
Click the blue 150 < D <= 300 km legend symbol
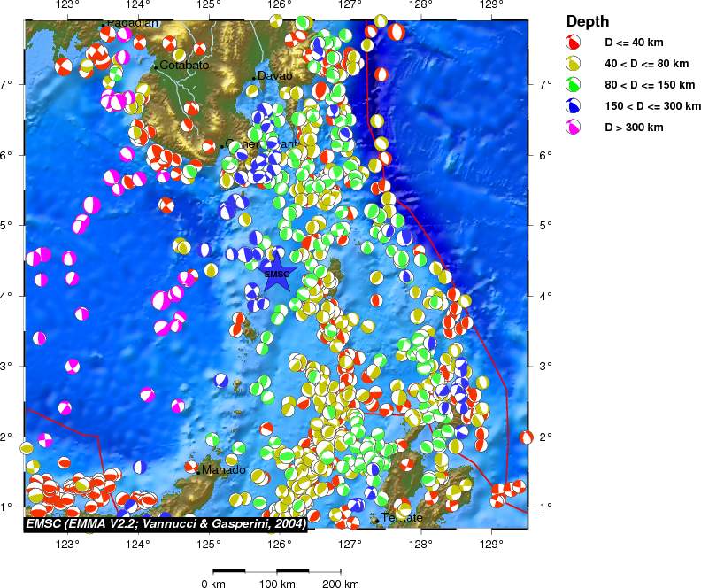point(574,106)
